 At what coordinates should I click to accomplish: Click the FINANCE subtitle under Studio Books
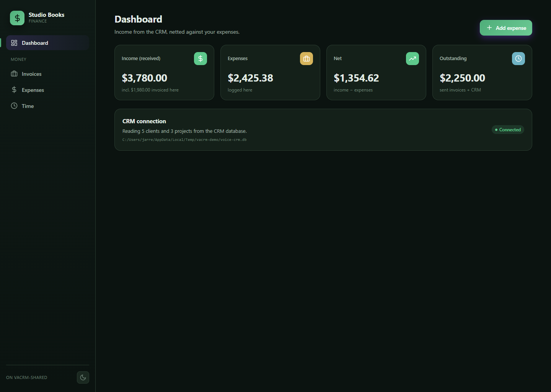37,21
